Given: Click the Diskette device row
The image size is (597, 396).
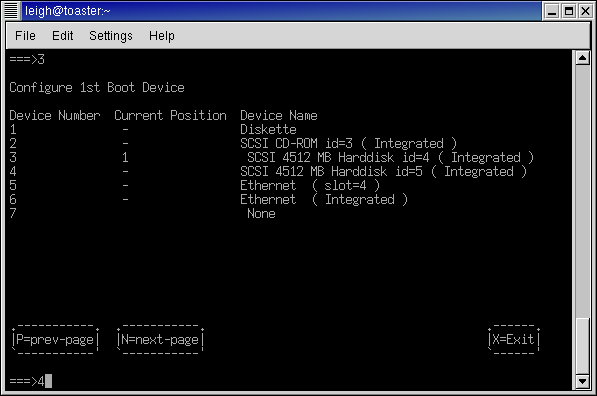Looking at the screenshot, I should pos(153,129).
